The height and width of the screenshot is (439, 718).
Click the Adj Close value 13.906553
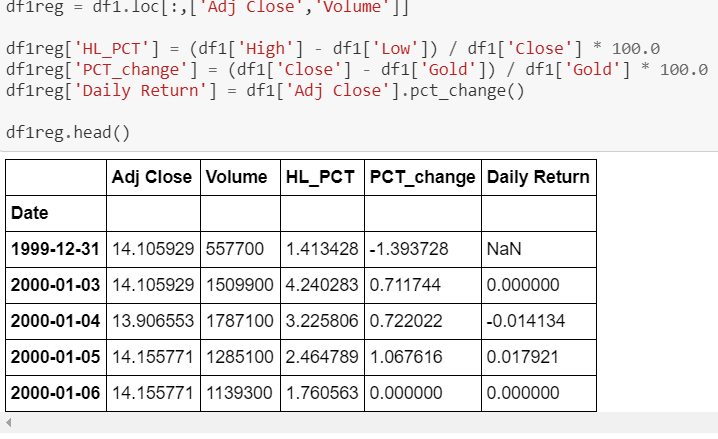tap(153, 321)
